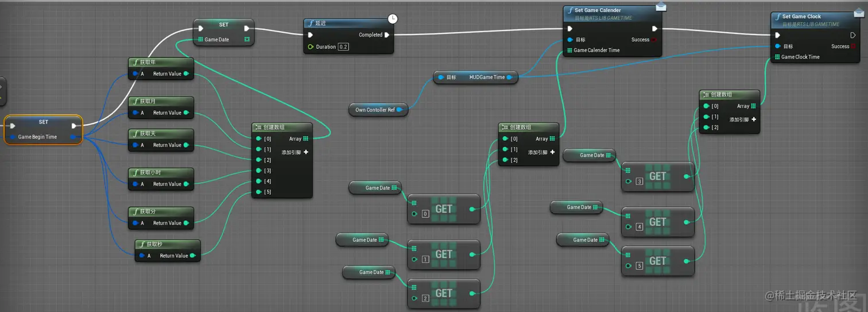Image resolution: width=868 pixels, height=312 pixels.
Task: Click exec output pin of SET Game Begin Time
Action: click(x=74, y=126)
